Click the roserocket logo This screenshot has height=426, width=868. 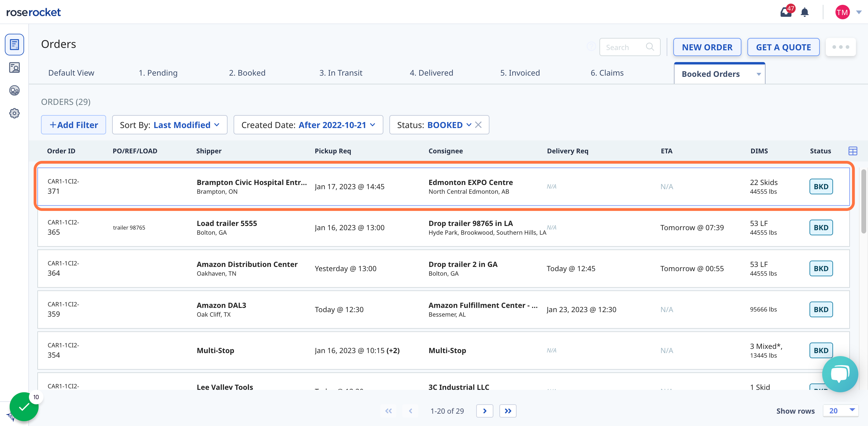click(33, 12)
